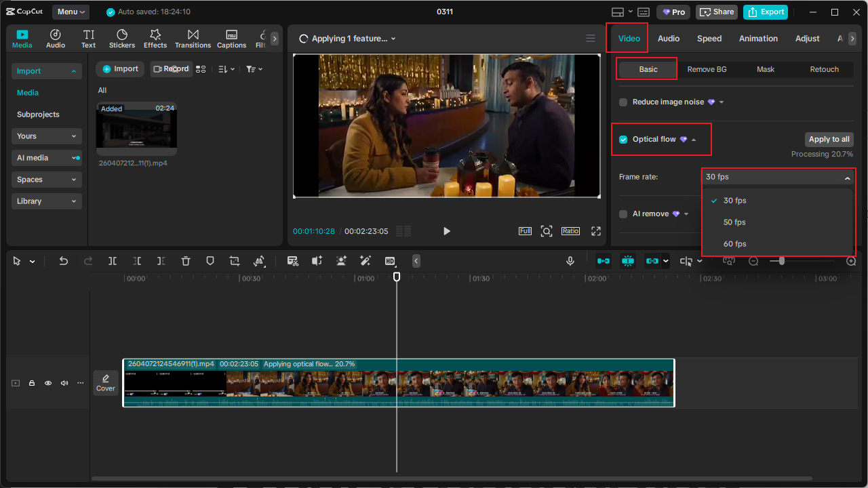This screenshot has width=868, height=488.
Task: Mute the video track audio
Action: [x=64, y=383]
